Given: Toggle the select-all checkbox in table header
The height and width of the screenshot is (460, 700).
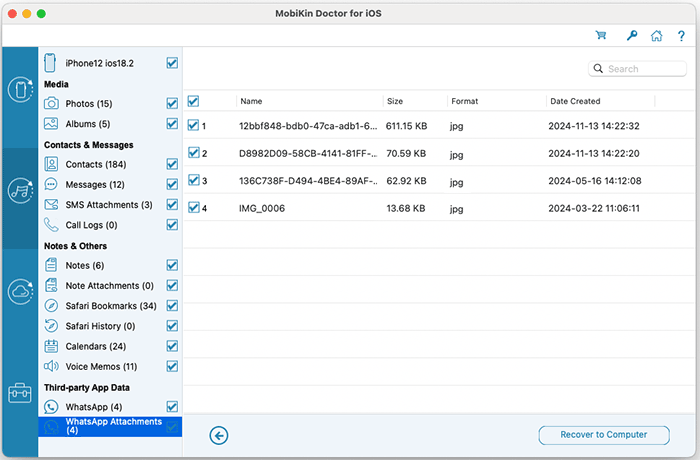Looking at the screenshot, I should click(x=193, y=101).
